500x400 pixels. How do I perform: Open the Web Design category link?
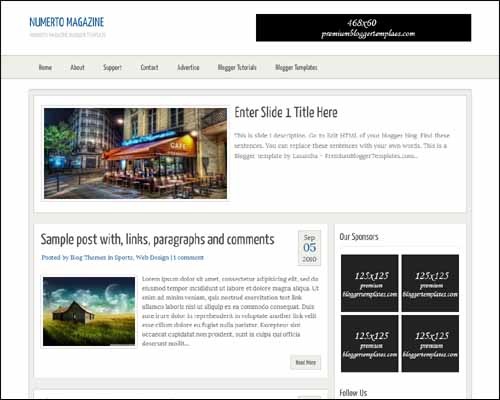point(152,257)
